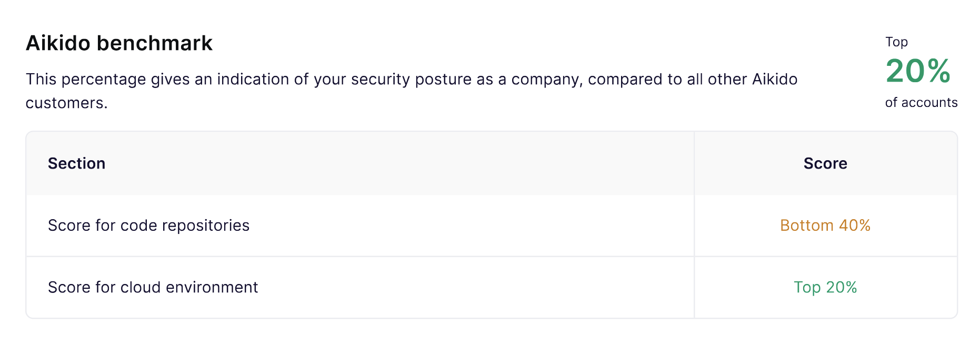Click the Bottom 40% score value
This screenshot has width=980, height=353.
[825, 225]
